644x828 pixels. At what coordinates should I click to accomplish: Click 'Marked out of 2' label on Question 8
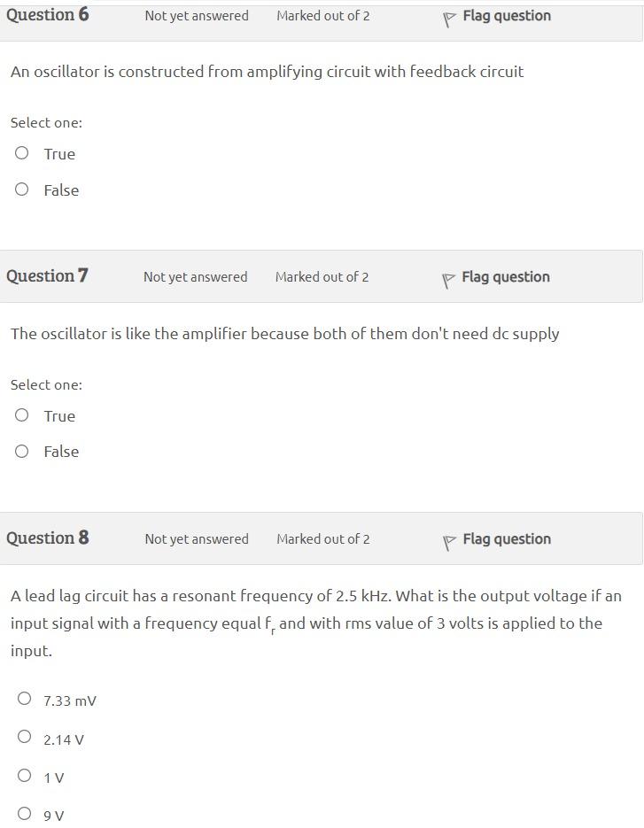coord(323,538)
